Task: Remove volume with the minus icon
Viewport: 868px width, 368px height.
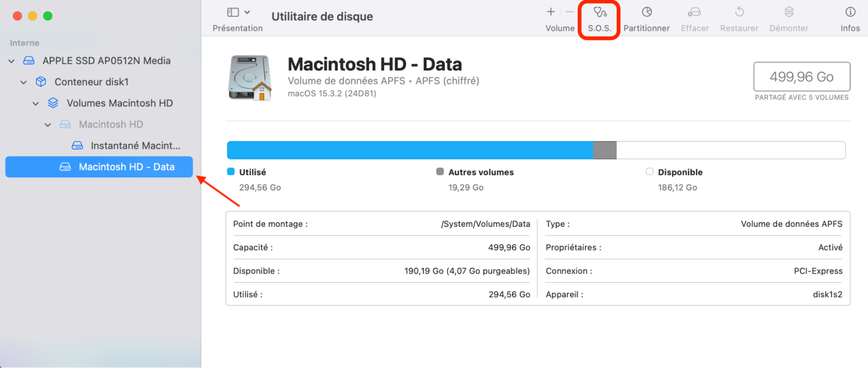Action: pos(570,12)
